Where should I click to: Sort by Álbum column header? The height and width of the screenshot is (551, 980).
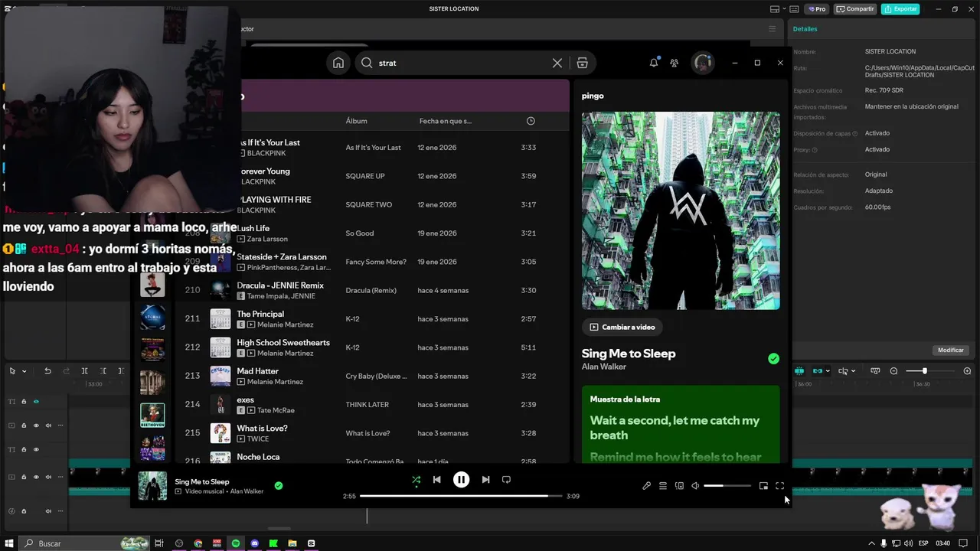[x=356, y=121]
